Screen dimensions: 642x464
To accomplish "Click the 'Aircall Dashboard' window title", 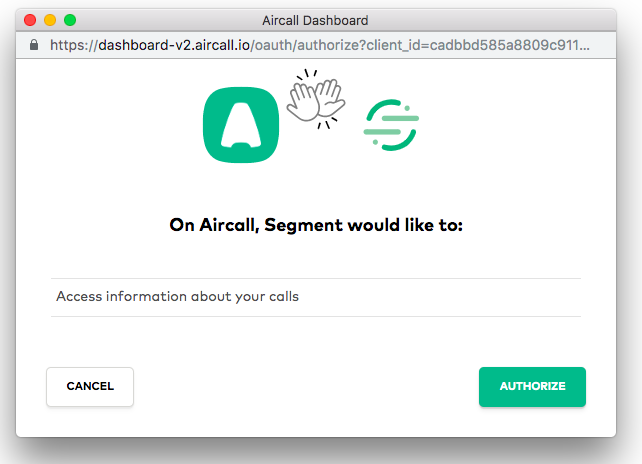I will click(x=316, y=20).
